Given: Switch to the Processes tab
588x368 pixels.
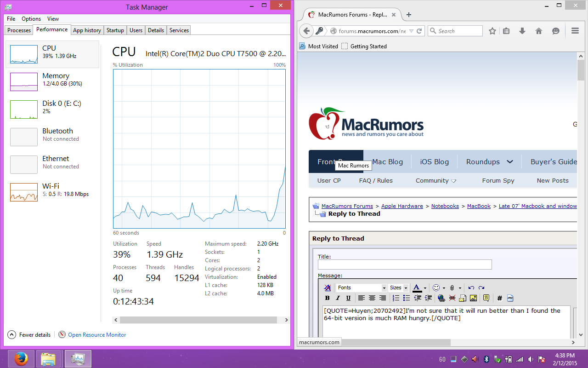Looking at the screenshot, I should (x=19, y=30).
